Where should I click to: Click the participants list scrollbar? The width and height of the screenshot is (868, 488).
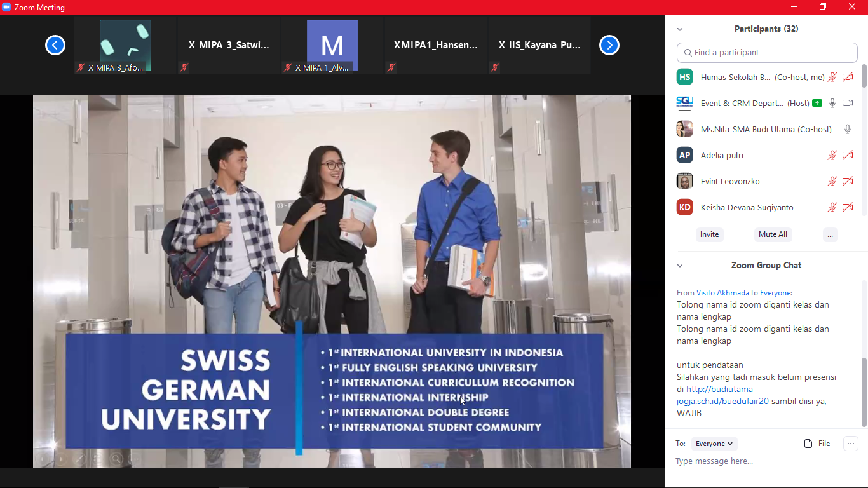pos(864,76)
